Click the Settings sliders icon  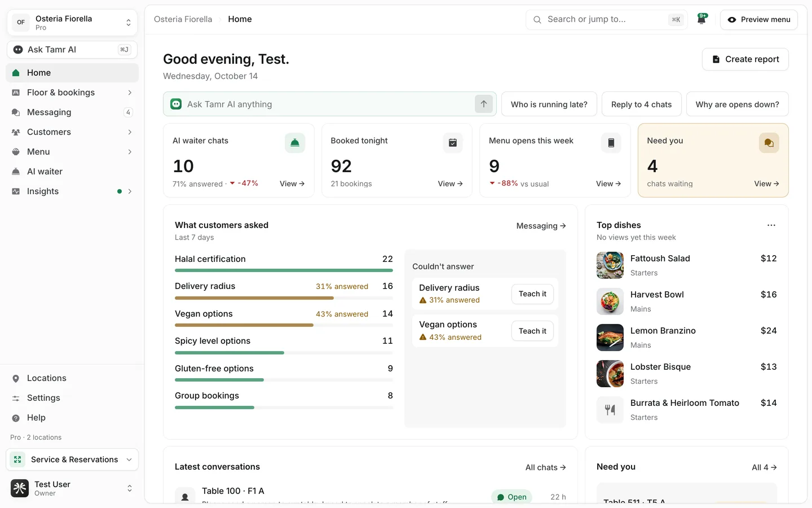[x=16, y=398]
